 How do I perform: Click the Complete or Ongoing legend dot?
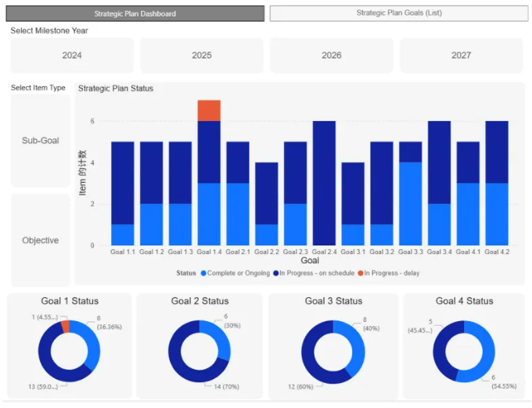tap(204, 273)
